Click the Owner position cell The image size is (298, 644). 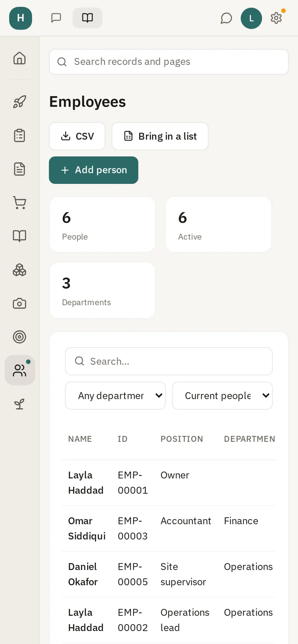pos(175,475)
